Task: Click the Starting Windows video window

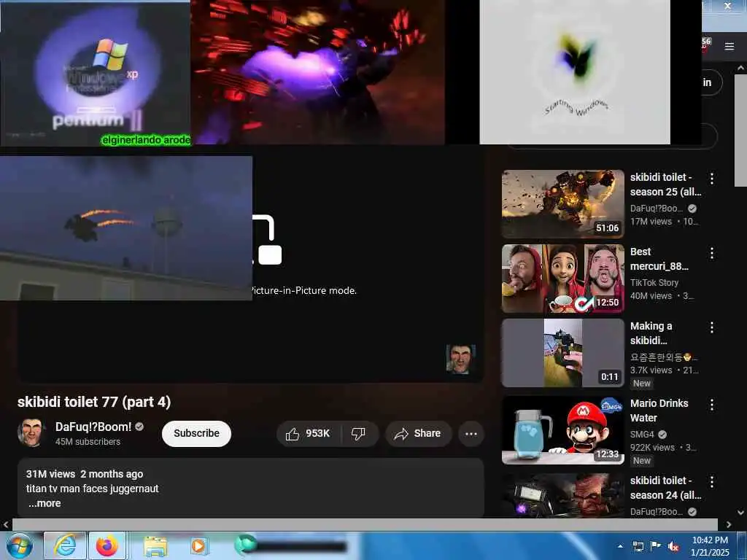Action: point(575,71)
